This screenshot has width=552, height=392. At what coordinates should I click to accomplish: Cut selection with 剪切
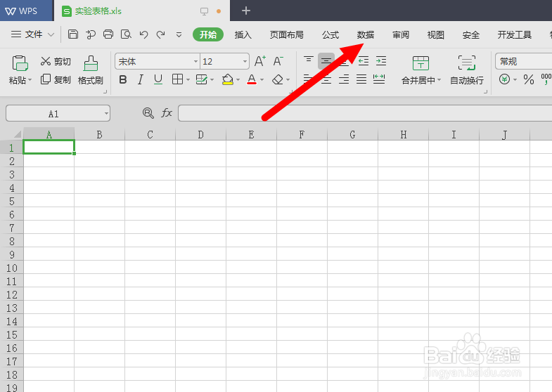click(56, 62)
